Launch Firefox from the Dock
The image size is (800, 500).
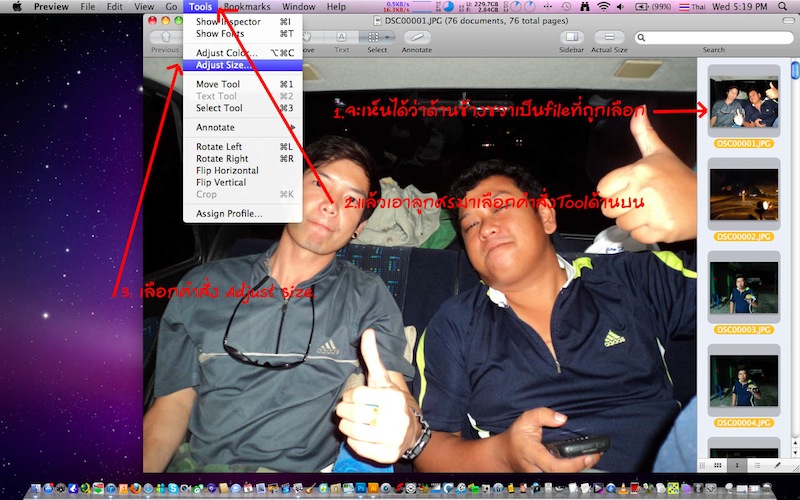click(136, 488)
